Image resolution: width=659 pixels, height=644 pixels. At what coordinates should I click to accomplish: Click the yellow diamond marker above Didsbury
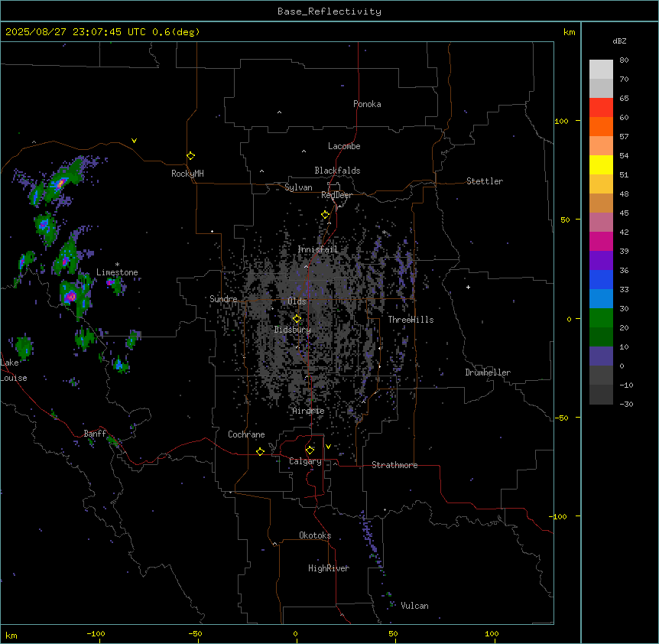[297, 319]
